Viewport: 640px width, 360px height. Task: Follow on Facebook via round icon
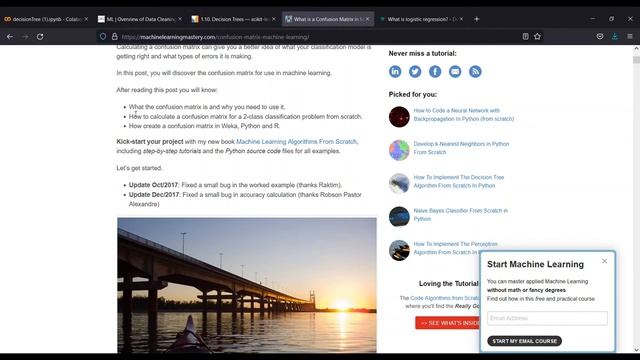pyautogui.click(x=435, y=71)
